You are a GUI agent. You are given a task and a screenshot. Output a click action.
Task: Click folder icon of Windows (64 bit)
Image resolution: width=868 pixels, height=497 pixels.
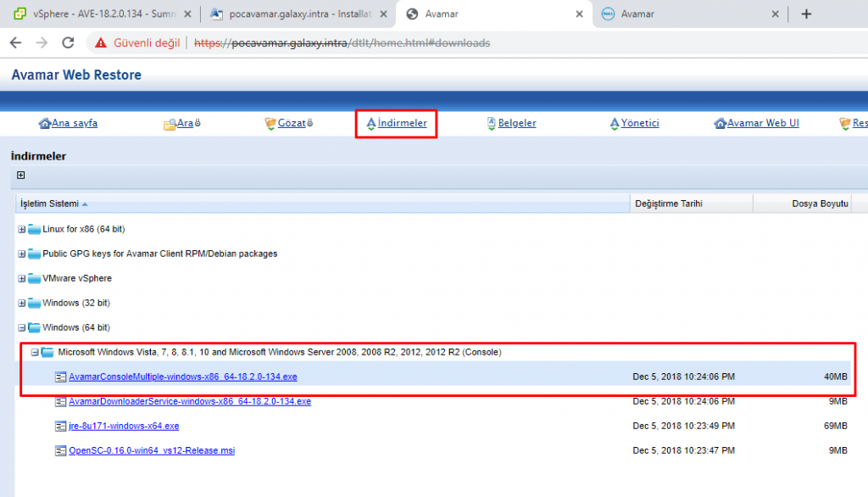34,327
